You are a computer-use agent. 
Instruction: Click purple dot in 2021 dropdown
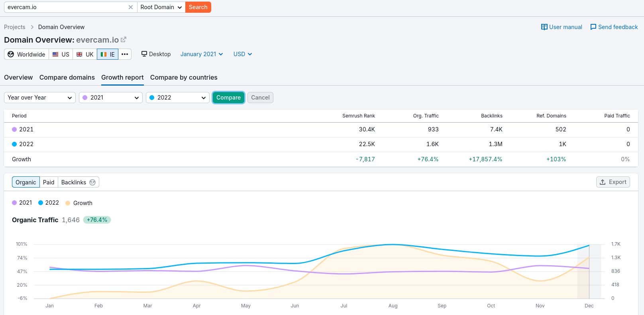tap(85, 98)
